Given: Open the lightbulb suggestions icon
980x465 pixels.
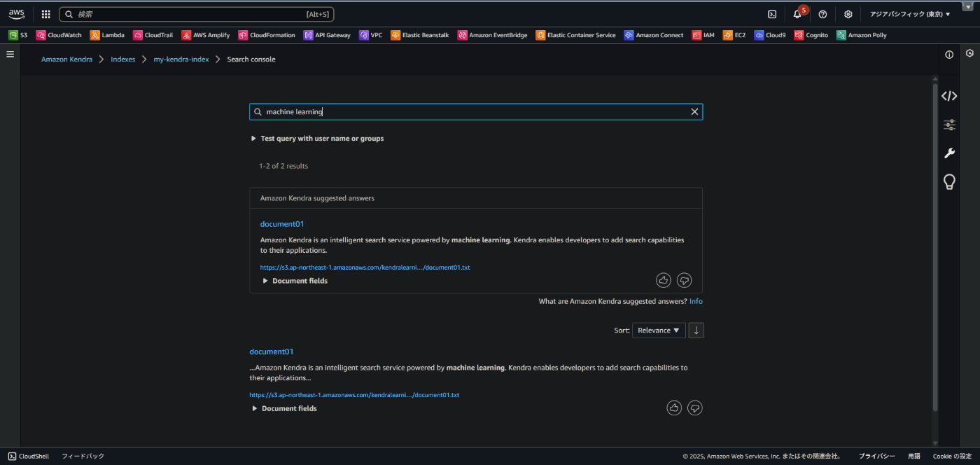Looking at the screenshot, I should [x=949, y=183].
